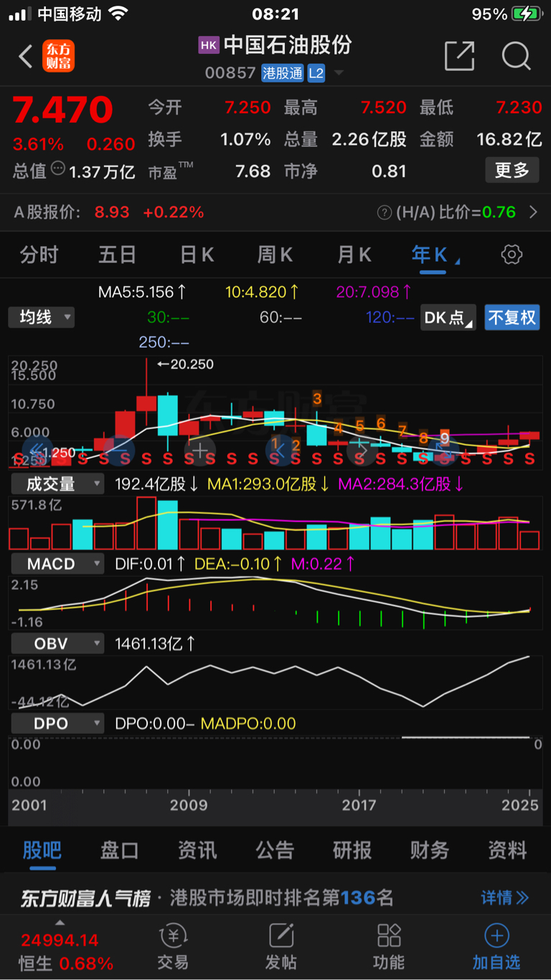Tap the HK market badge
551x980 pixels.
[x=208, y=45]
